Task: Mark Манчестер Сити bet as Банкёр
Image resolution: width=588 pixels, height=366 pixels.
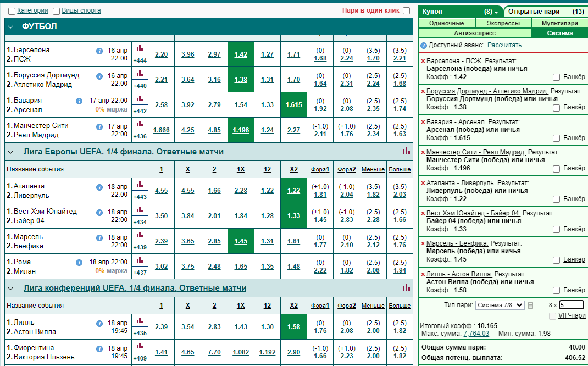Action: (557, 169)
